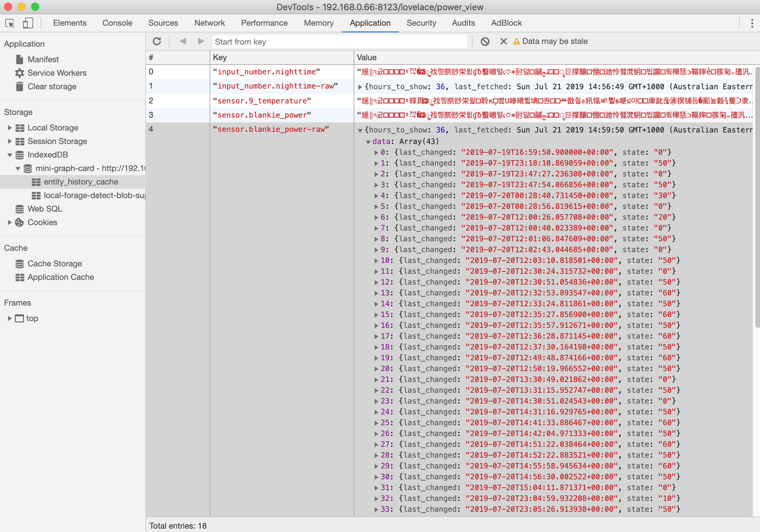Expand the Cookies section

[x=9, y=222]
